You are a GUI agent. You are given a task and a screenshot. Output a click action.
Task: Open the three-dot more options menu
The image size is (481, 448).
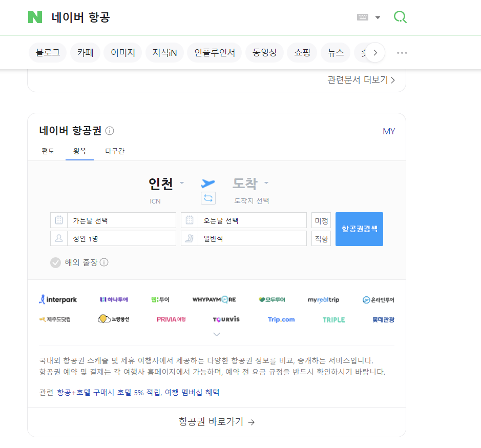[402, 53]
